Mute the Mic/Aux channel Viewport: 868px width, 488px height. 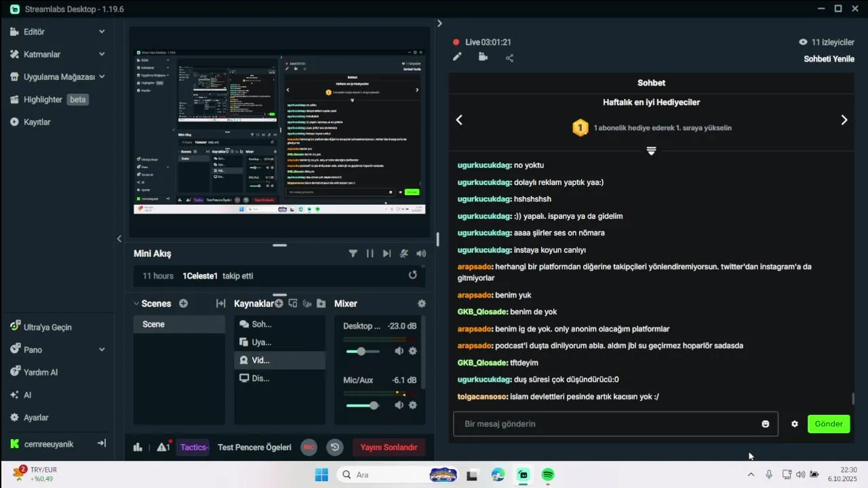point(399,405)
